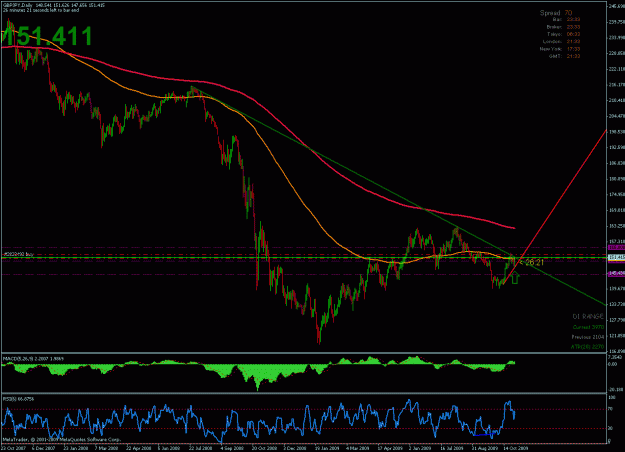This screenshot has height=452, width=625.
Task: Click the Bar time entry
Action: 566,20
